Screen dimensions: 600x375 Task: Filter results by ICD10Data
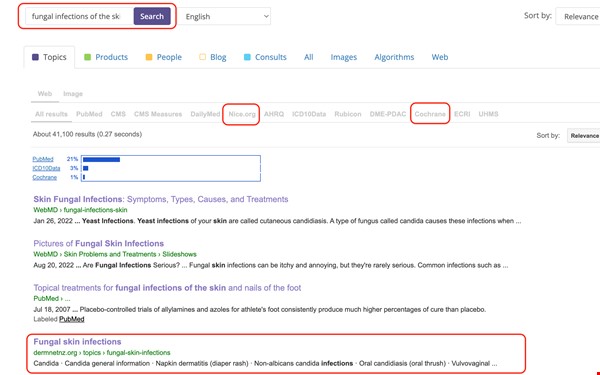(309, 114)
